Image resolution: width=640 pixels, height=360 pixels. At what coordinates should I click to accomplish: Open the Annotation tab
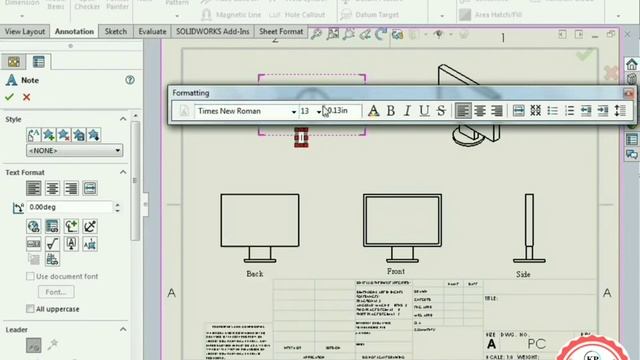(74, 31)
